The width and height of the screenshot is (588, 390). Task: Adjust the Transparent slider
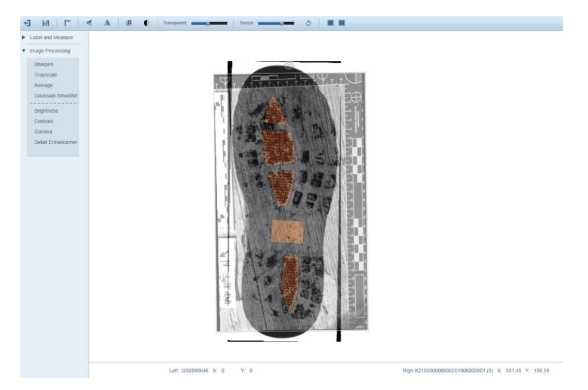[208, 23]
